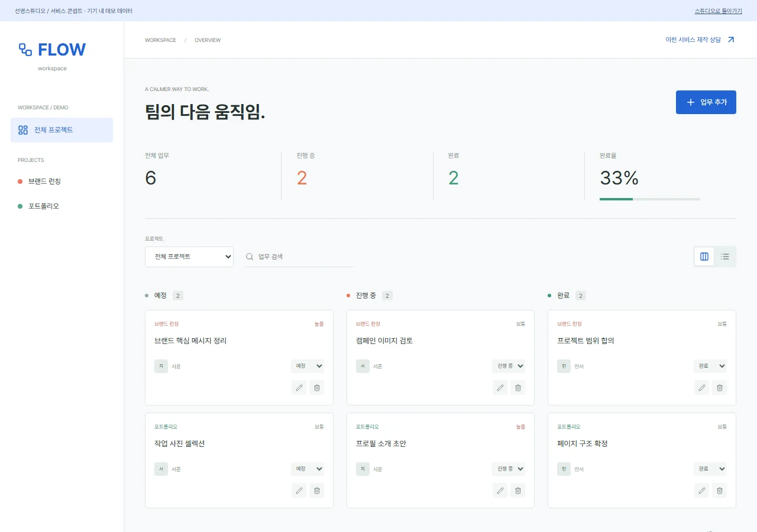Click the WORKSPACE breadcrumb
This screenshot has width=757, height=532.
[x=160, y=40]
